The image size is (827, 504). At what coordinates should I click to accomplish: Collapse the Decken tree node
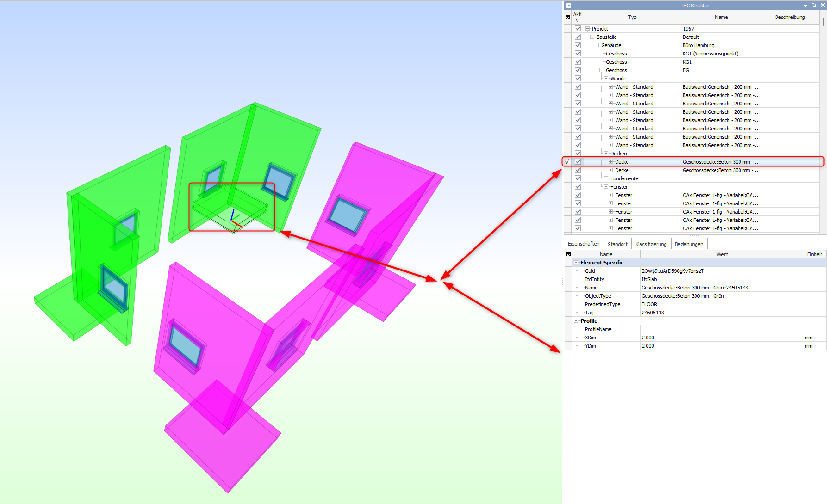point(606,154)
